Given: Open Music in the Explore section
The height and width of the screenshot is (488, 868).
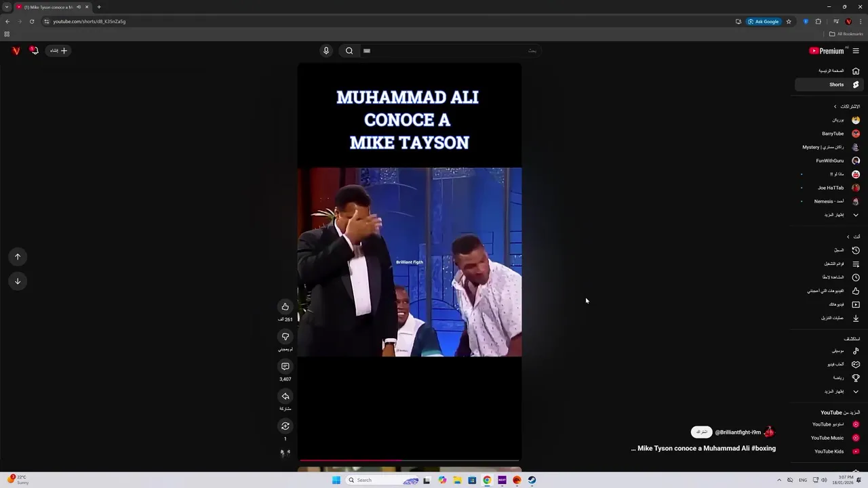Looking at the screenshot, I should click(829, 351).
